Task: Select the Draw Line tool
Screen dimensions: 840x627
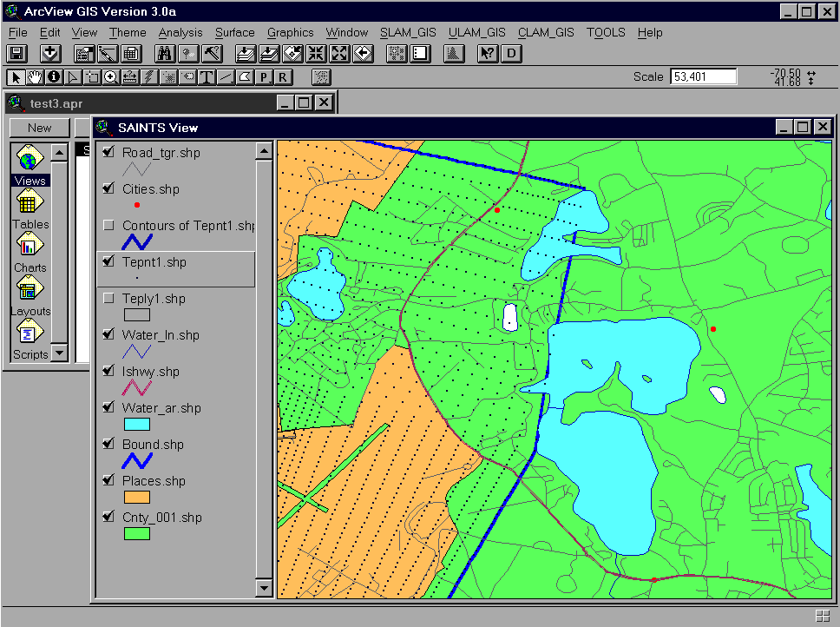Action: 226,77
